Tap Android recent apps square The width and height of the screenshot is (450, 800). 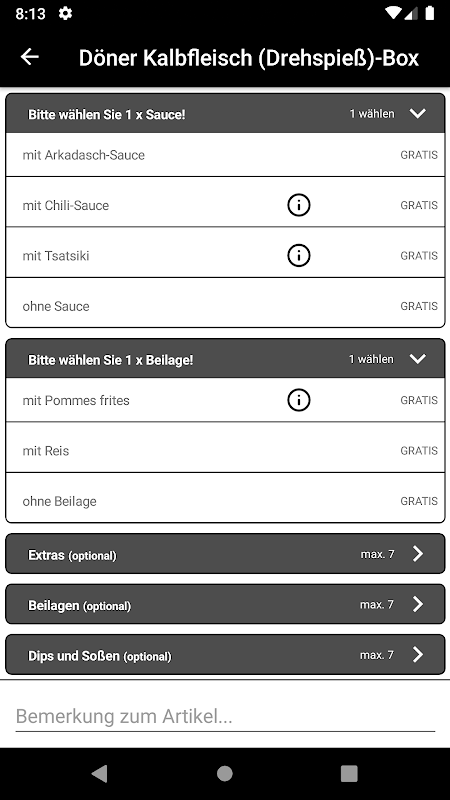click(349, 773)
